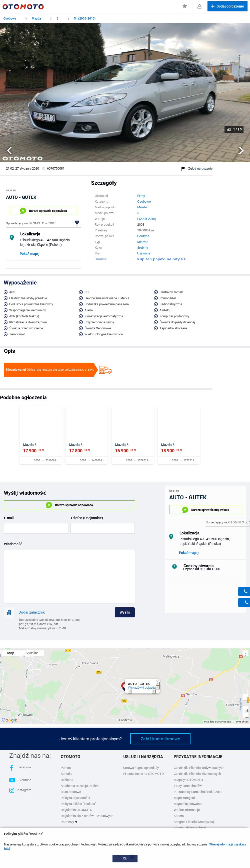Click into the Wiadomość text area
Viewport: 250px width, 868px height.
pos(69,576)
